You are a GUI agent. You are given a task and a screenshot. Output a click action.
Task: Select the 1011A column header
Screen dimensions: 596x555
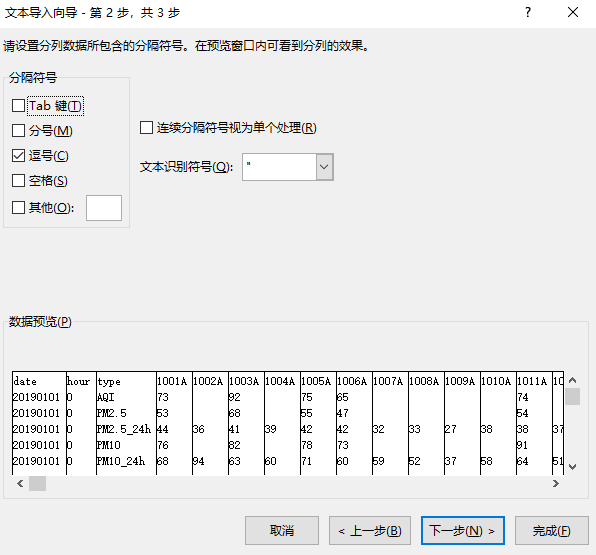pos(532,381)
